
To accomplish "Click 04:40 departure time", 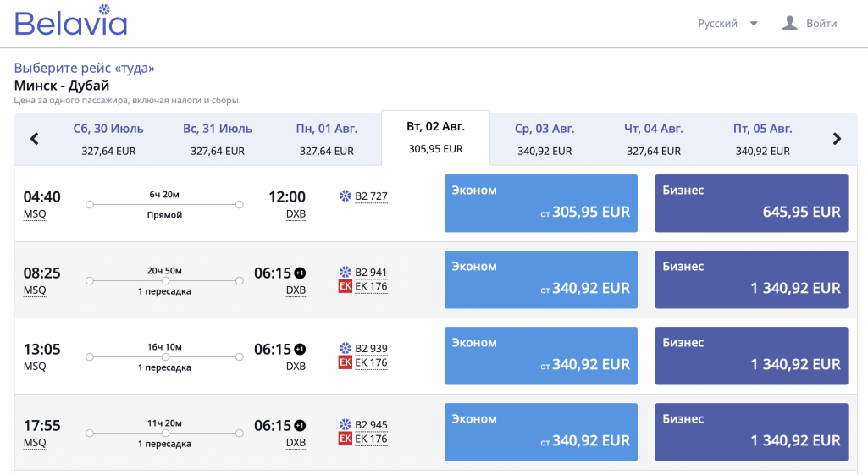I will 42,197.
